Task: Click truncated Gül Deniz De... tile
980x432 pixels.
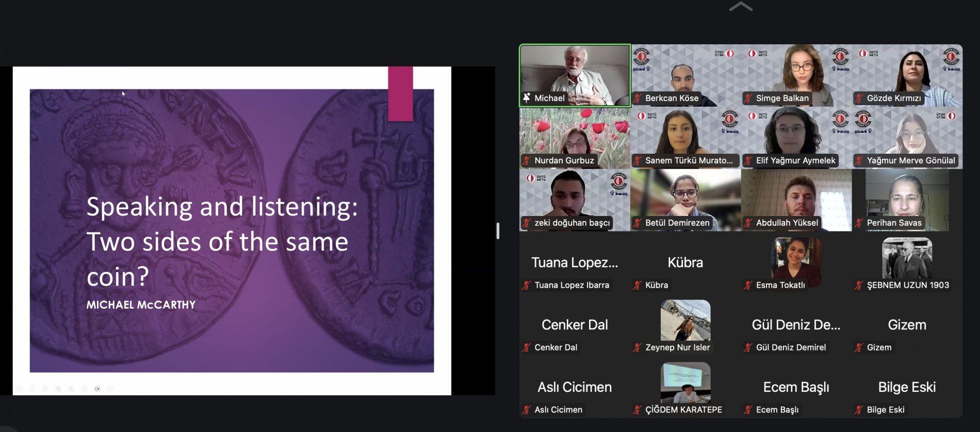Action: tap(796, 325)
